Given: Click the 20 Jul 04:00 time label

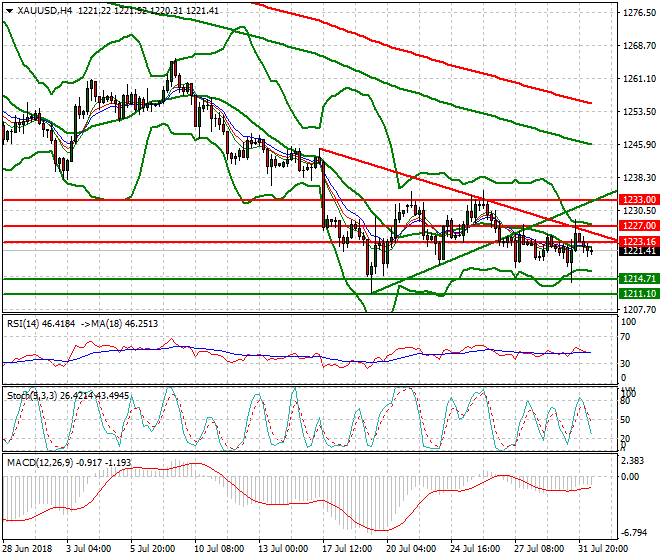Looking at the screenshot, I should [x=411, y=549].
